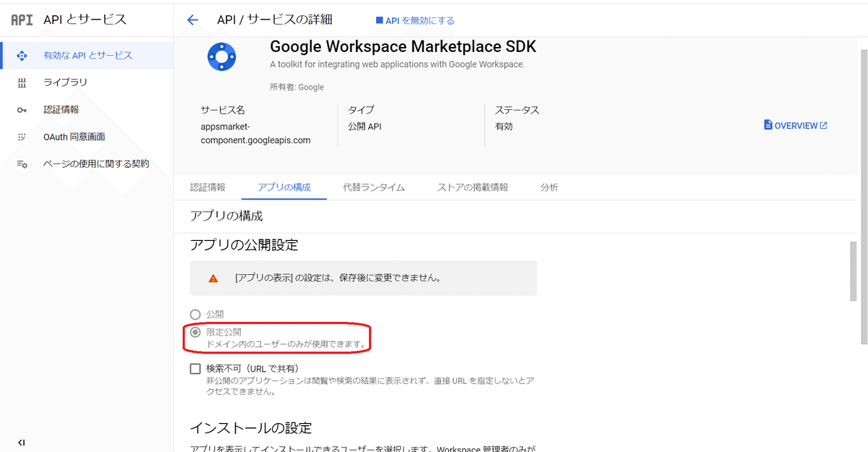Click the ページの使用に関する契約 settings icon

(22, 164)
